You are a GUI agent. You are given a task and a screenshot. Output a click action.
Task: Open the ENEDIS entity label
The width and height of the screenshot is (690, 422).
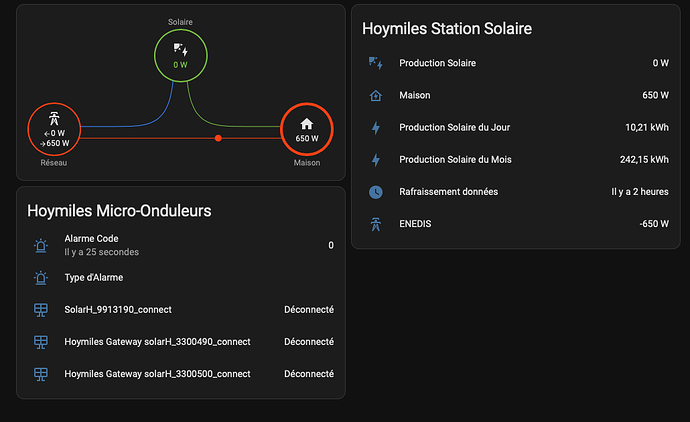415,224
